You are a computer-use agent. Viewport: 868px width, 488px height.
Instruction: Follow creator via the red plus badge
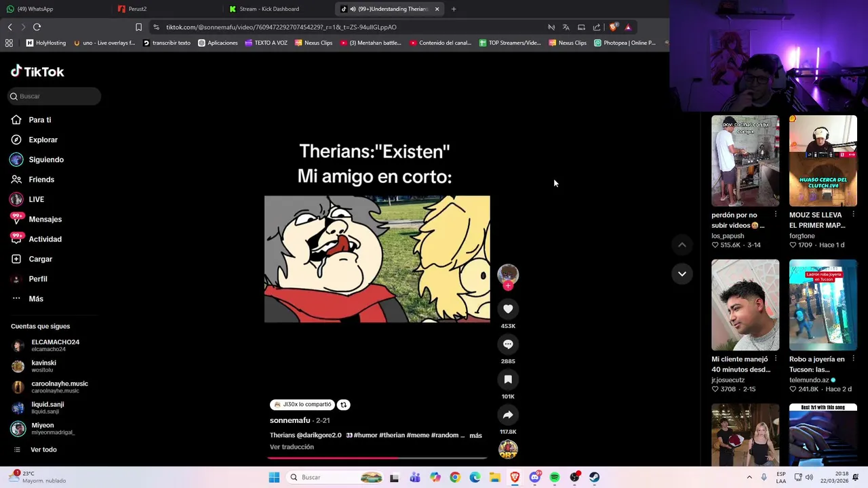click(508, 286)
